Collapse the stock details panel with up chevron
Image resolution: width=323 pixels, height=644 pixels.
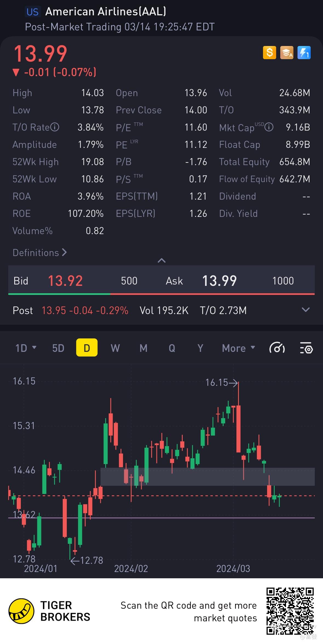162,260
